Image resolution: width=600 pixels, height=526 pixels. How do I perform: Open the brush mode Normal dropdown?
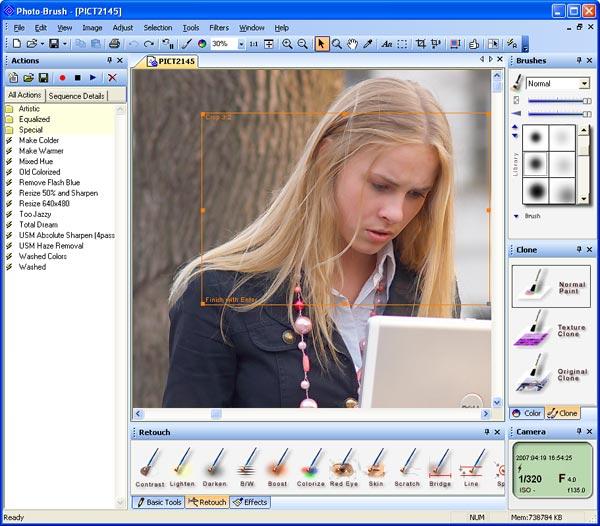click(x=584, y=83)
